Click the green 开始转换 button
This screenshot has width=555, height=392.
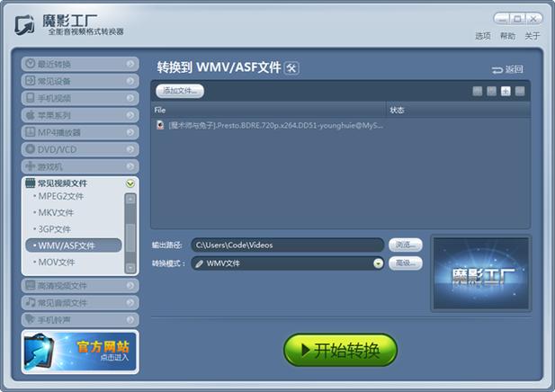[x=341, y=350]
